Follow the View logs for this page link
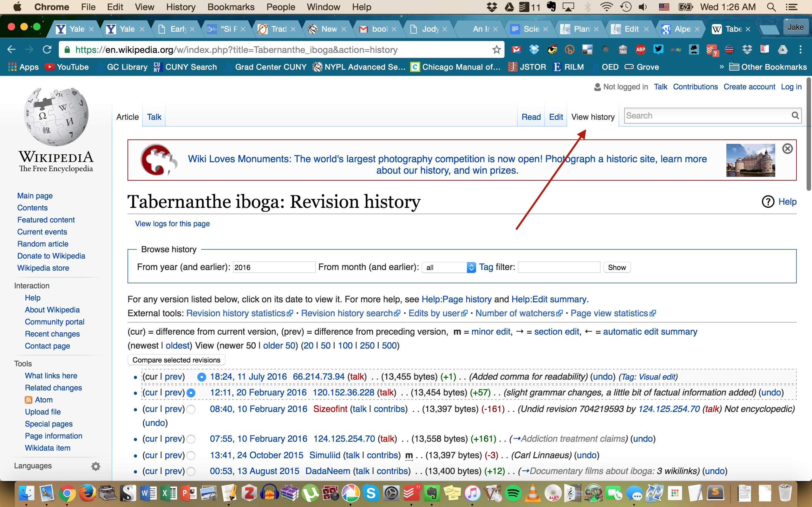 [172, 224]
